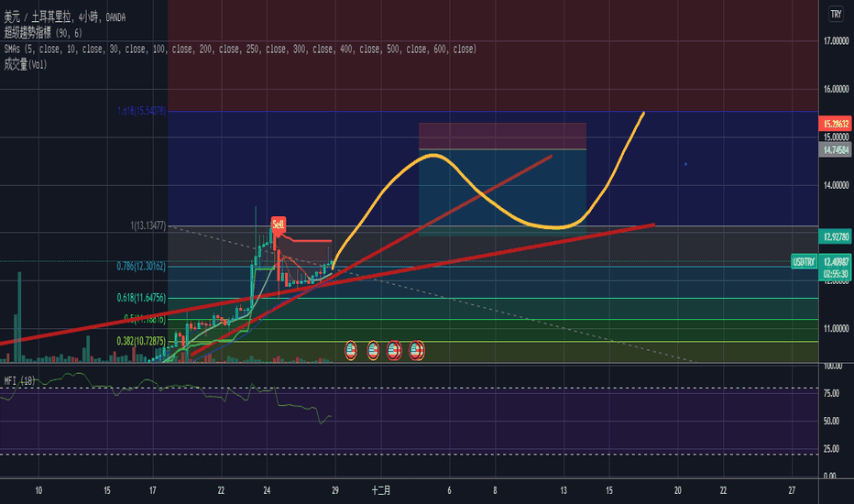Click the 75.00 MFI axis label
The image size is (854, 504).
point(831,393)
